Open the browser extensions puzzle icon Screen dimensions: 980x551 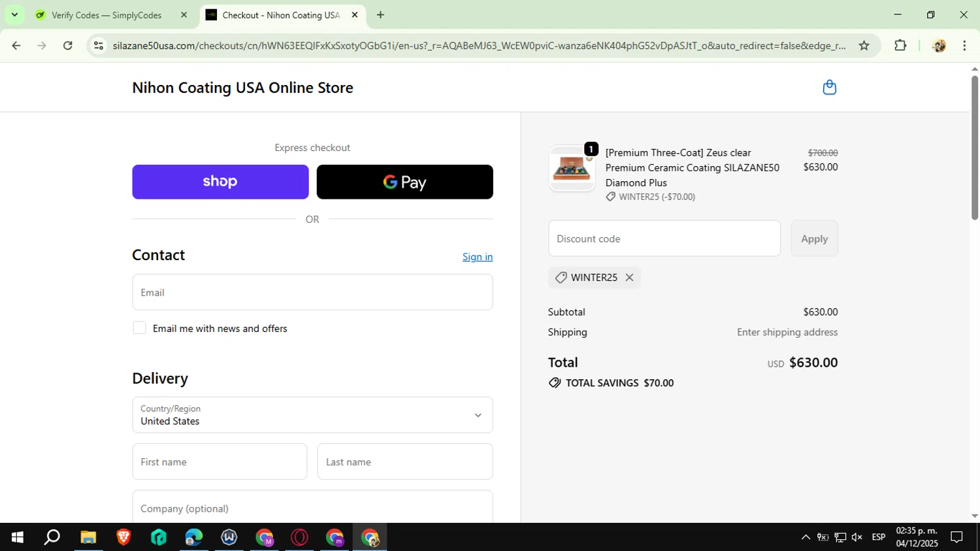(900, 45)
